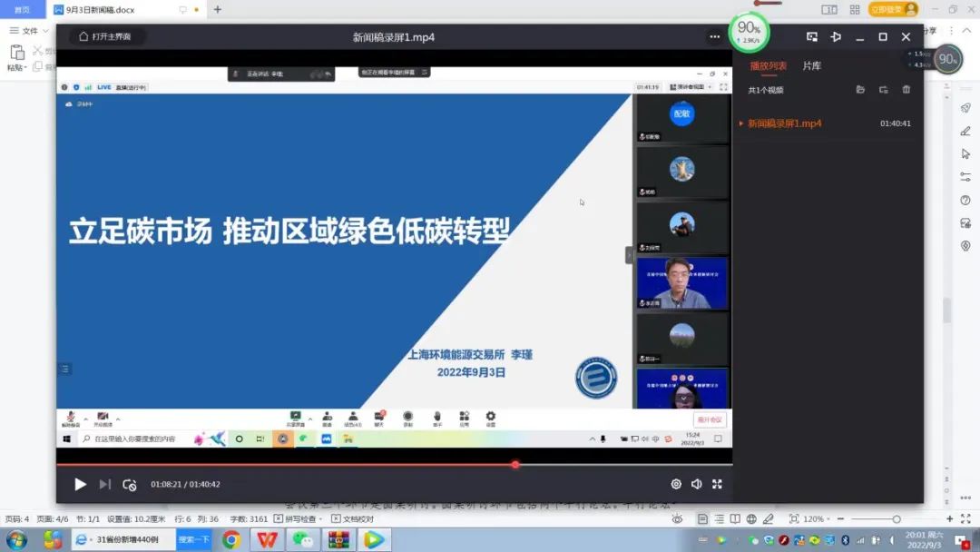
Task: Select the 播放列表 tab
Action: point(768,66)
